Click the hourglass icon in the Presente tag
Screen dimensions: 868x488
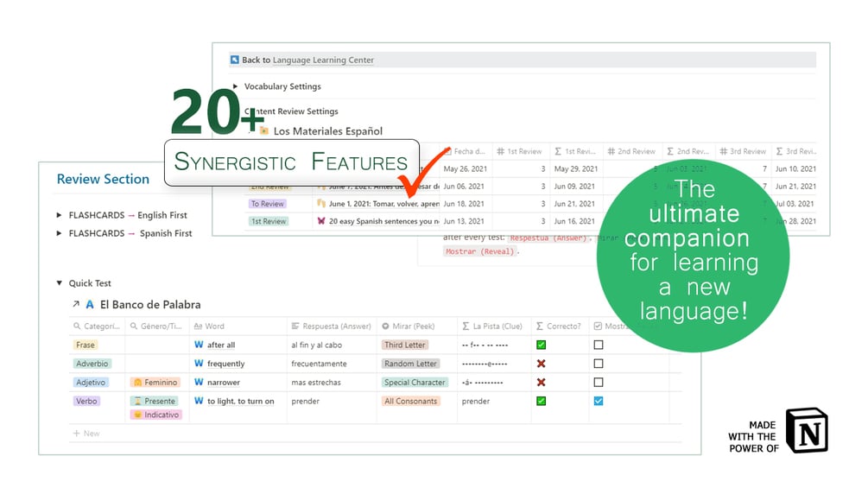tap(138, 401)
